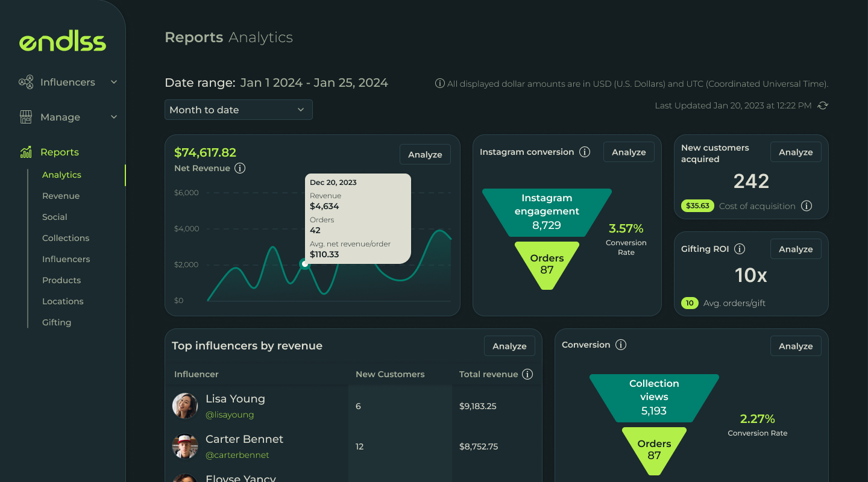
Task: Click the 2.27% conversion rate
Action: click(758, 419)
